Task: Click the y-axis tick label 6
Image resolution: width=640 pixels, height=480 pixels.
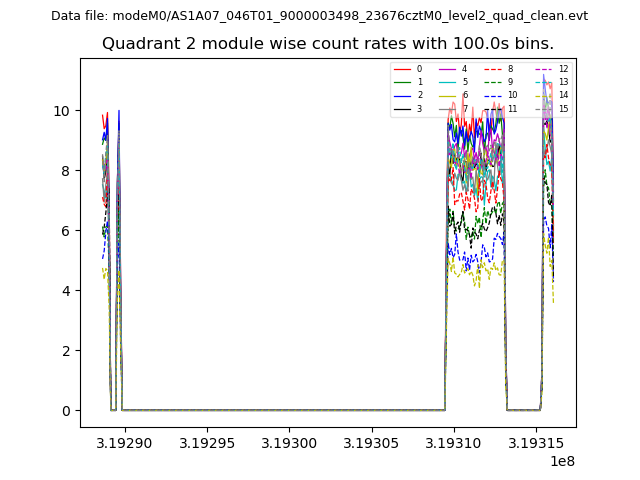Action: [x=66, y=231]
